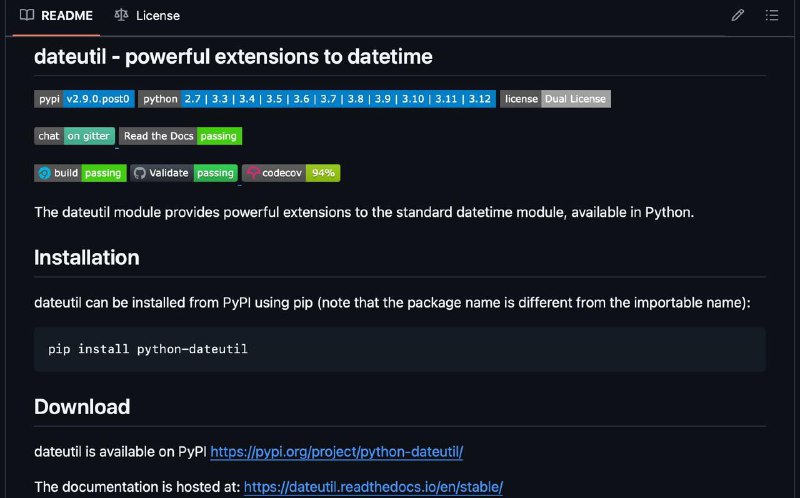Click the pip install python-dateutil code block
The width and height of the screenshot is (800, 498).
400,350
